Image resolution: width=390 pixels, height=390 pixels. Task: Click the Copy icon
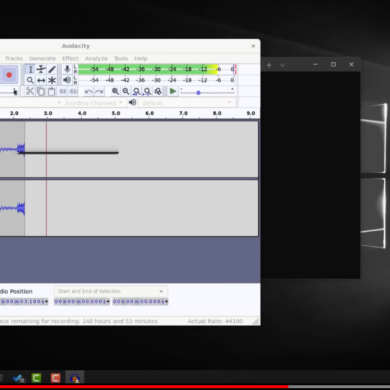[41, 91]
